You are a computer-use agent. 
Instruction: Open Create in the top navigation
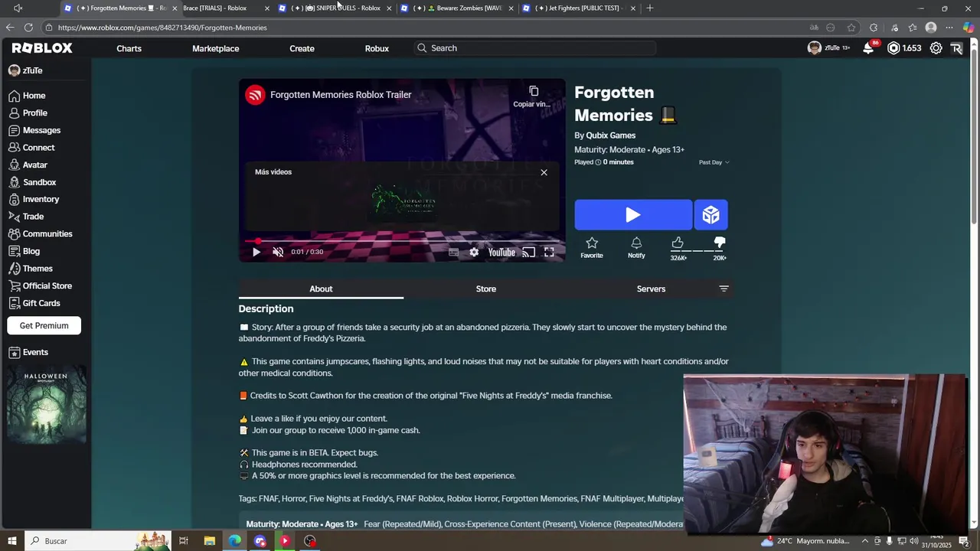(302, 48)
